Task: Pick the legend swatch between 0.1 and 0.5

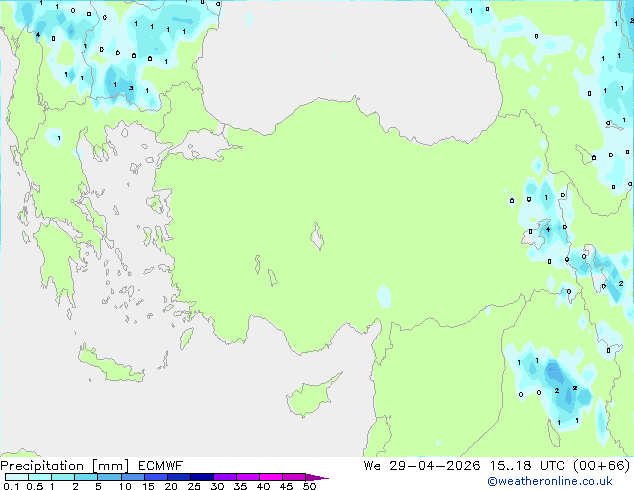Action: [17, 477]
